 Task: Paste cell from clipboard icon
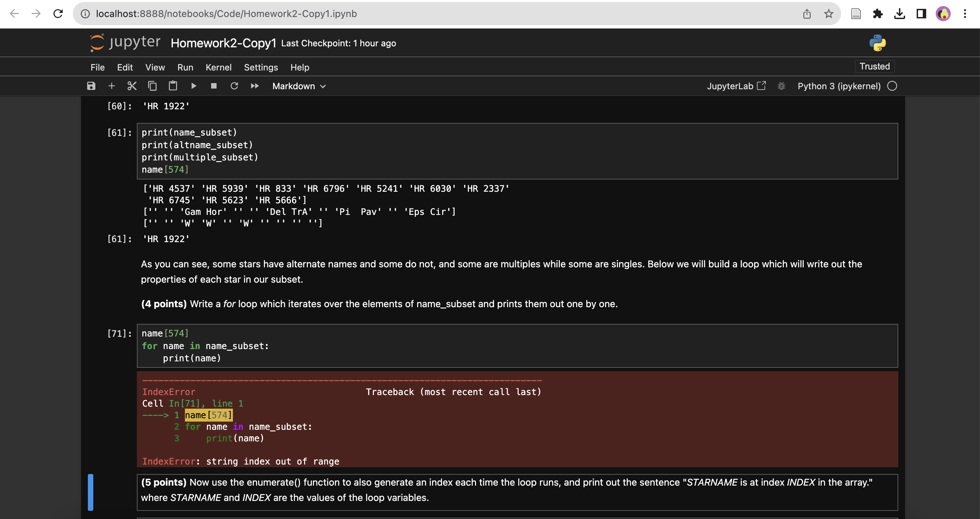173,86
